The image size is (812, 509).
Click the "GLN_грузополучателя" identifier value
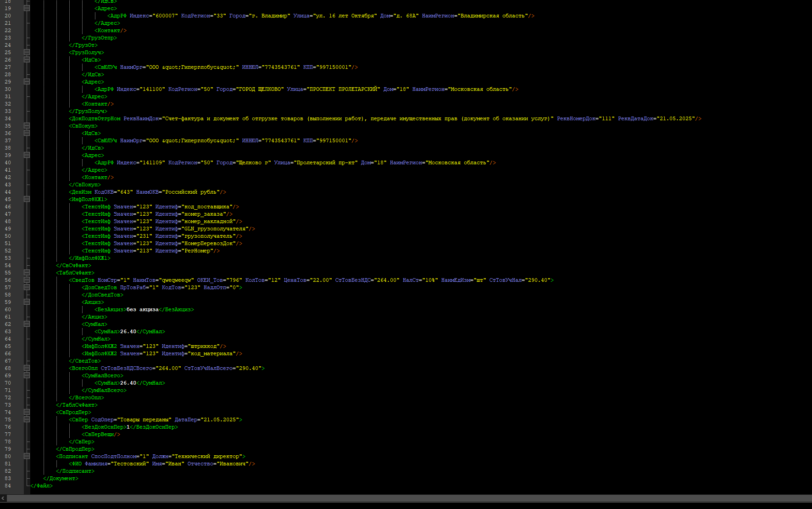[215, 229]
